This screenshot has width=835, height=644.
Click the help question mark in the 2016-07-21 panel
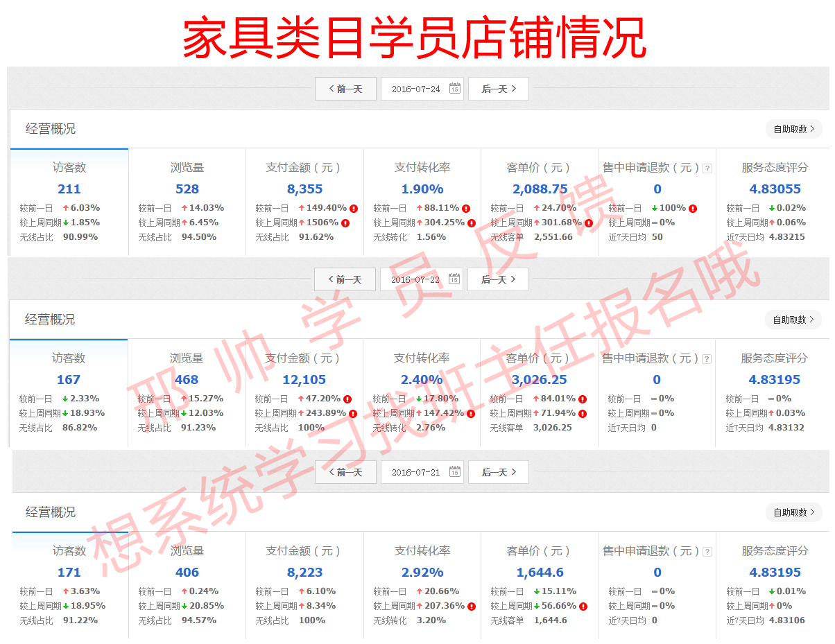tap(707, 552)
